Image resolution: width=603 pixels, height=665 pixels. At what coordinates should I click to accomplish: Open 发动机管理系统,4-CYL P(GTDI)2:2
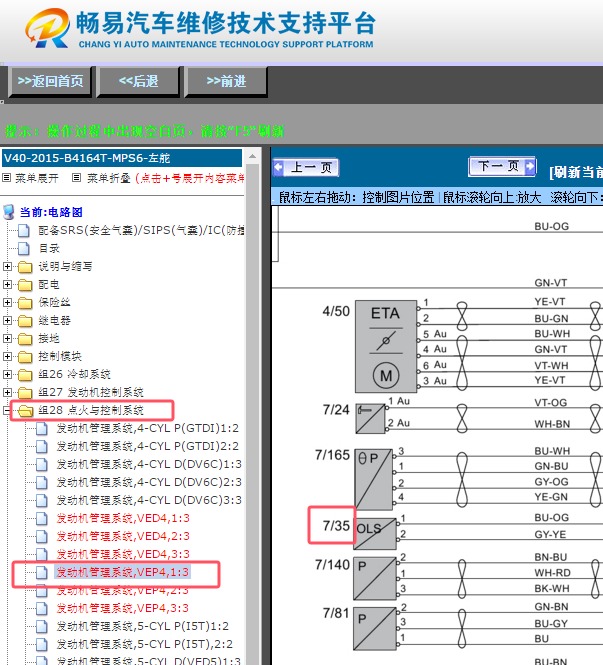[148, 446]
